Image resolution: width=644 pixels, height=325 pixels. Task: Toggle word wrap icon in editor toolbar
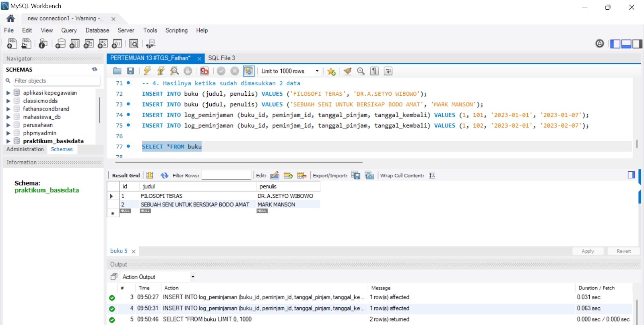388,71
